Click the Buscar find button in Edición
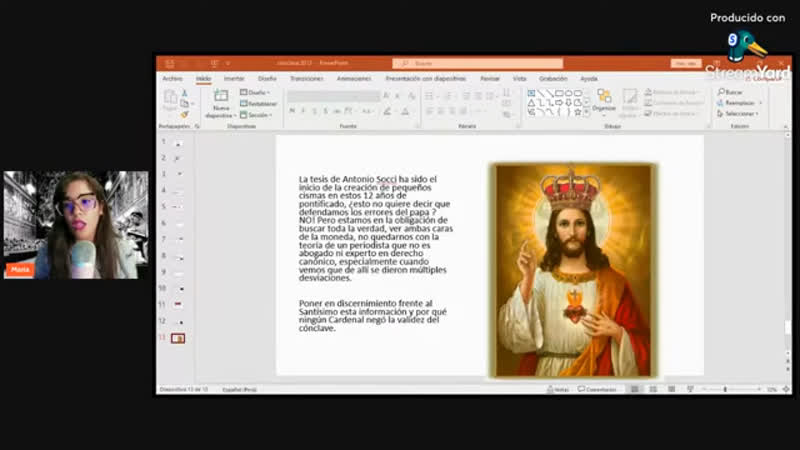800x450 pixels. point(730,92)
